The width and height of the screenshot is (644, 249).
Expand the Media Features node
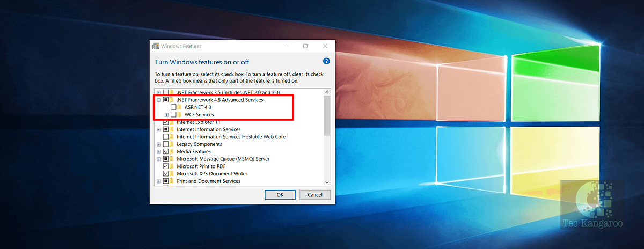click(x=159, y=152)
